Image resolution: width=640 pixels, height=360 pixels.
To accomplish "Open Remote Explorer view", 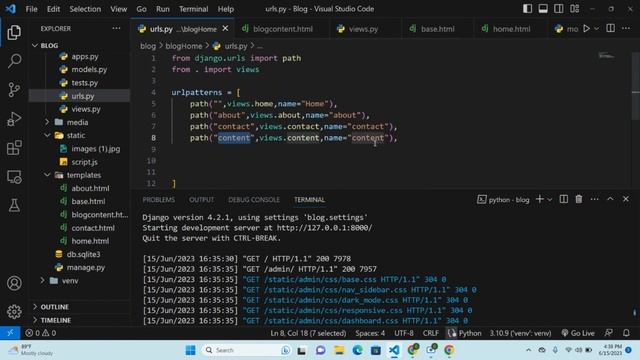I will click(x=14, y=177).
